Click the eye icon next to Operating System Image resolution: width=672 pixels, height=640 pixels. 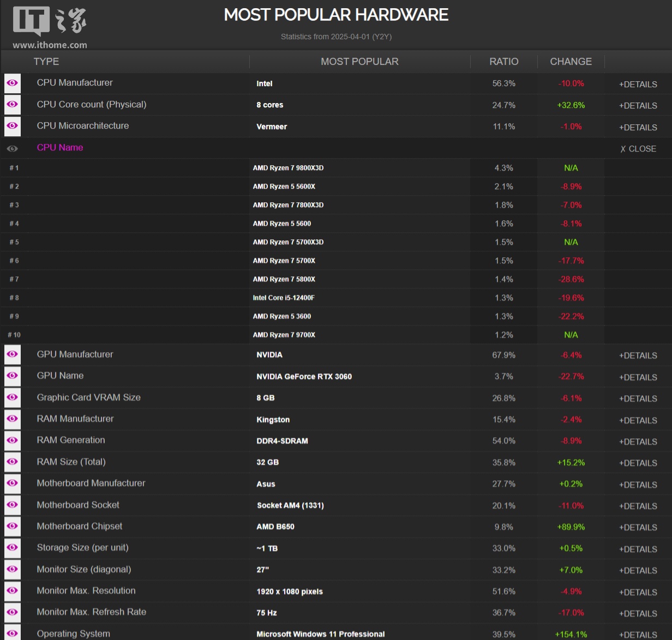tap(12, 633)
